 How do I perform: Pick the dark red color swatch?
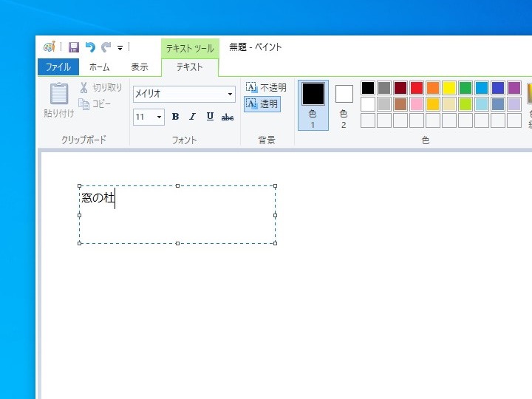point(400,88)
